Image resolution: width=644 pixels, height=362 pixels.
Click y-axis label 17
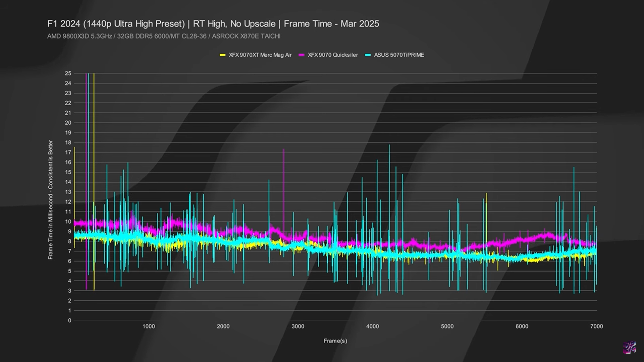click(x=68, y=153)
